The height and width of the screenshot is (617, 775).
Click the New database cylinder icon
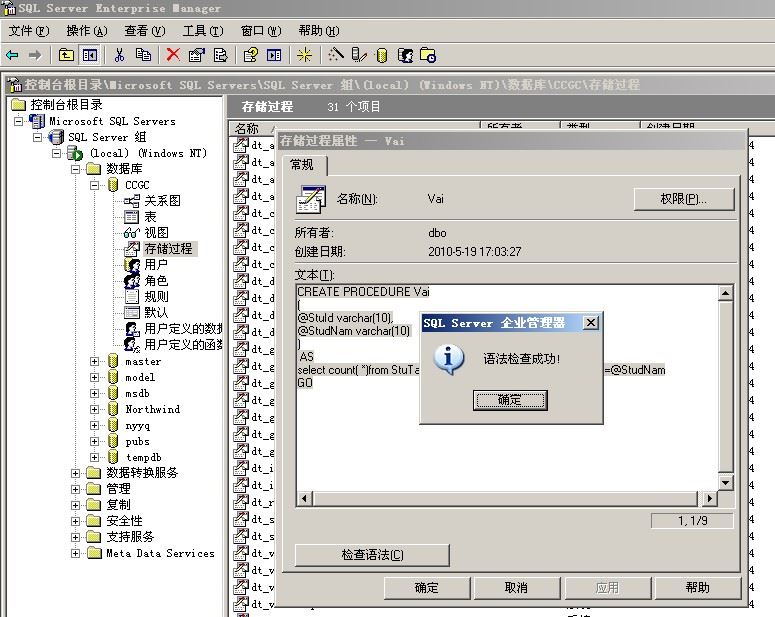click(x=382, y=55)
